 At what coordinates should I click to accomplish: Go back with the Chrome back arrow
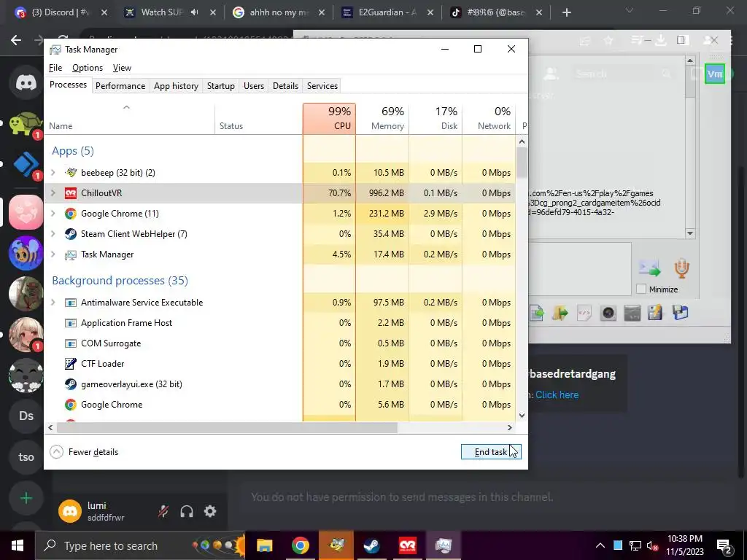[x=16, y=40]
